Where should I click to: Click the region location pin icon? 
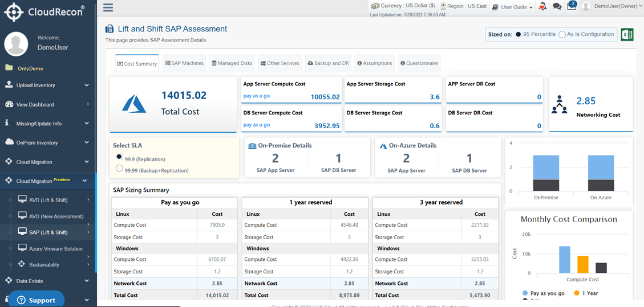point(443,7)
